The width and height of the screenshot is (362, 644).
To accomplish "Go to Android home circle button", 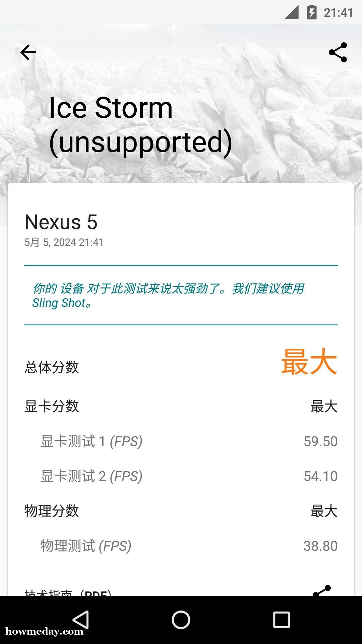I will point(181,620).
